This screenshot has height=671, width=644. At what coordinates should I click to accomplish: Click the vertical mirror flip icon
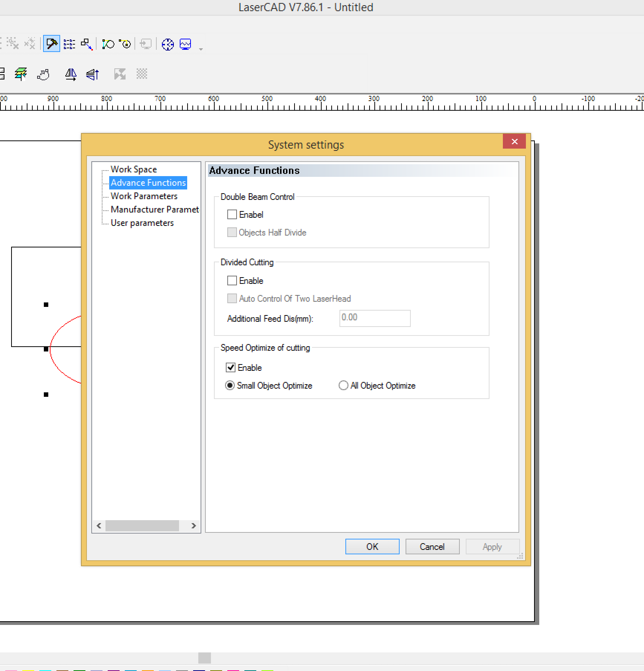(92, 74)
